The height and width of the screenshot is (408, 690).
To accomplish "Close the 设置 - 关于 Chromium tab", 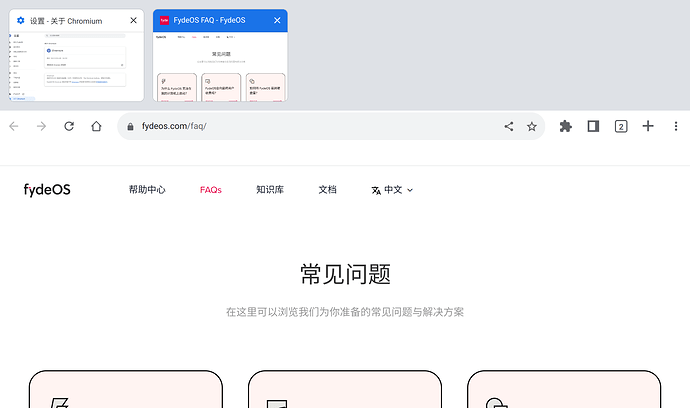I will [133, 20].
